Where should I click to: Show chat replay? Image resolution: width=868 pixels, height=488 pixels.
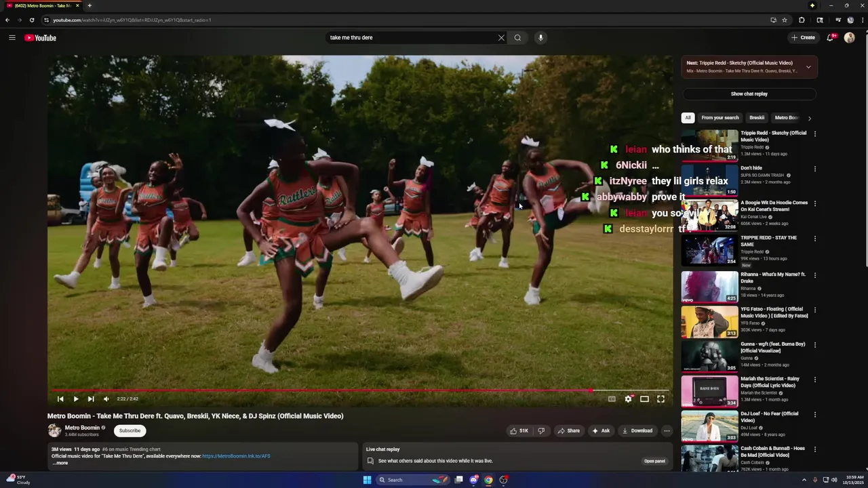coord(749,94)
